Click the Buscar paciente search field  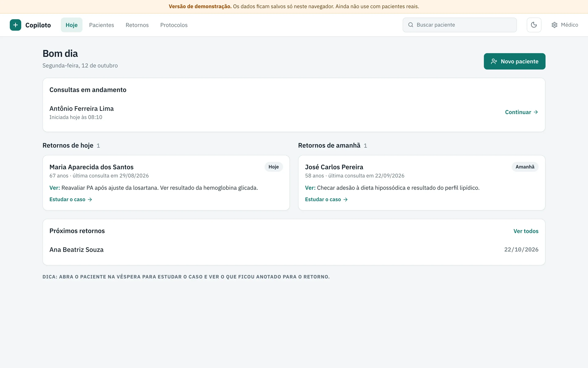click(460, 25)
